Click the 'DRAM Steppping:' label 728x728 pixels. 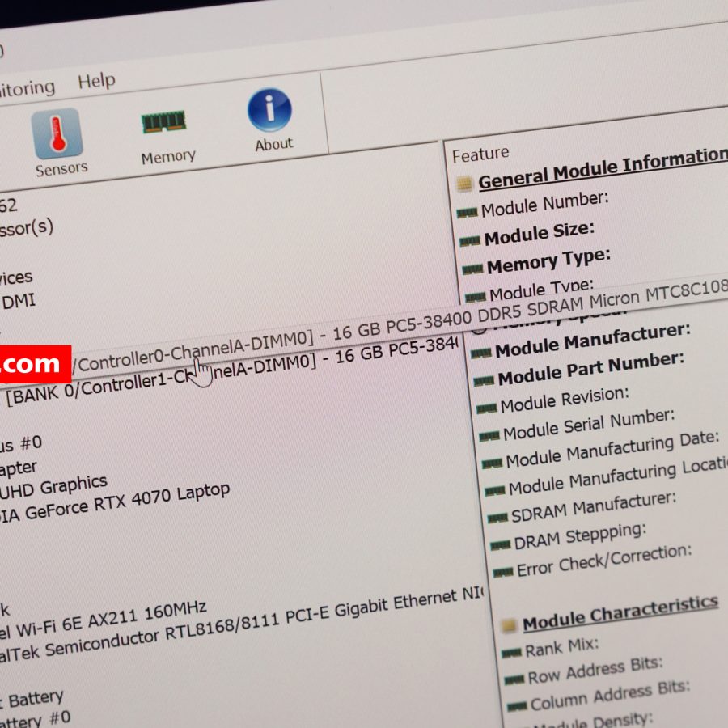click(580, 536)
